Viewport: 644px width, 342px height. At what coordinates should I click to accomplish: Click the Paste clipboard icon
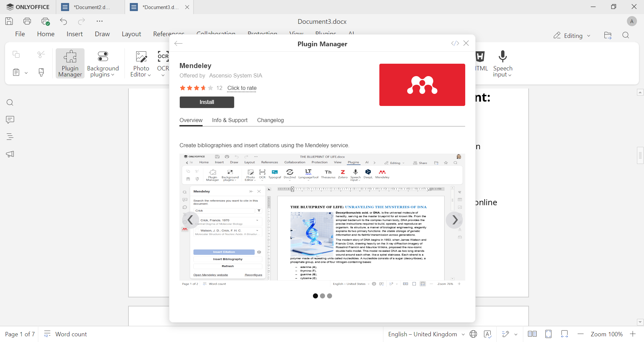point(16,72)
